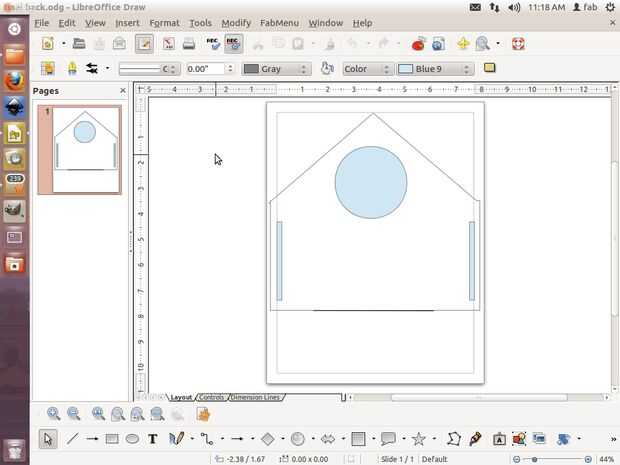Image resolution: width=620 pixels, height=465 pixels.
Task: Open the Blue 9 fill color dropdown
Action: coord(434,69)
